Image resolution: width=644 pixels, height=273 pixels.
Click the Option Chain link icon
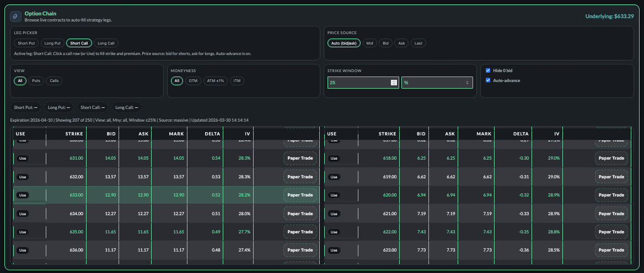click(15, 17)
